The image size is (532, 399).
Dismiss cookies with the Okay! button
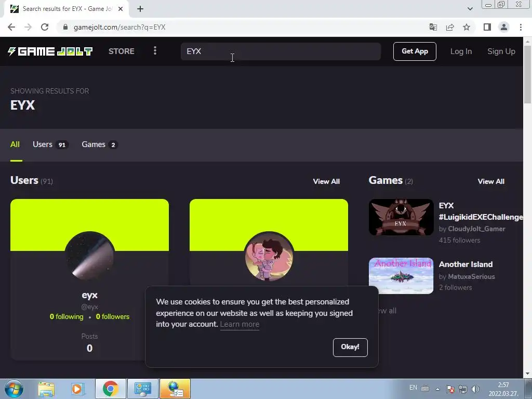point(350,347)
